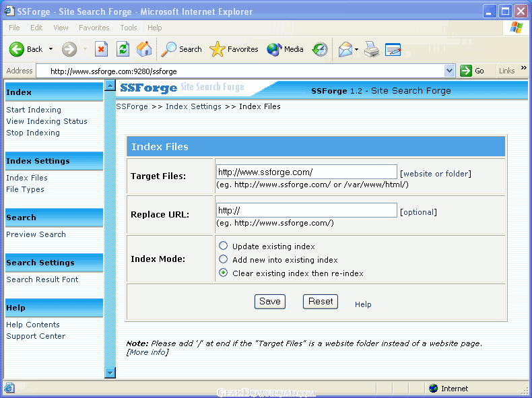Screen dimensions: 532x398
Task: Go to the Home page icon
Action: [x=144, y=49]
